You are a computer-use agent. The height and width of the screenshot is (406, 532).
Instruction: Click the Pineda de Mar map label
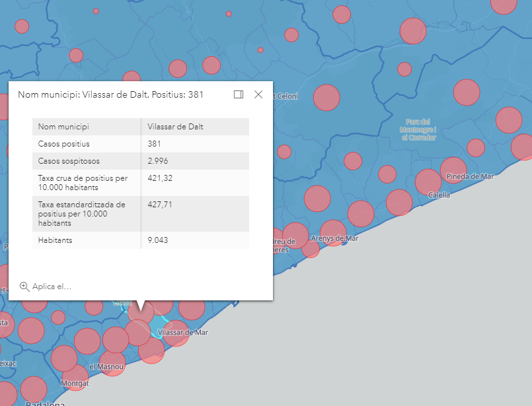(x=470, y=176)
